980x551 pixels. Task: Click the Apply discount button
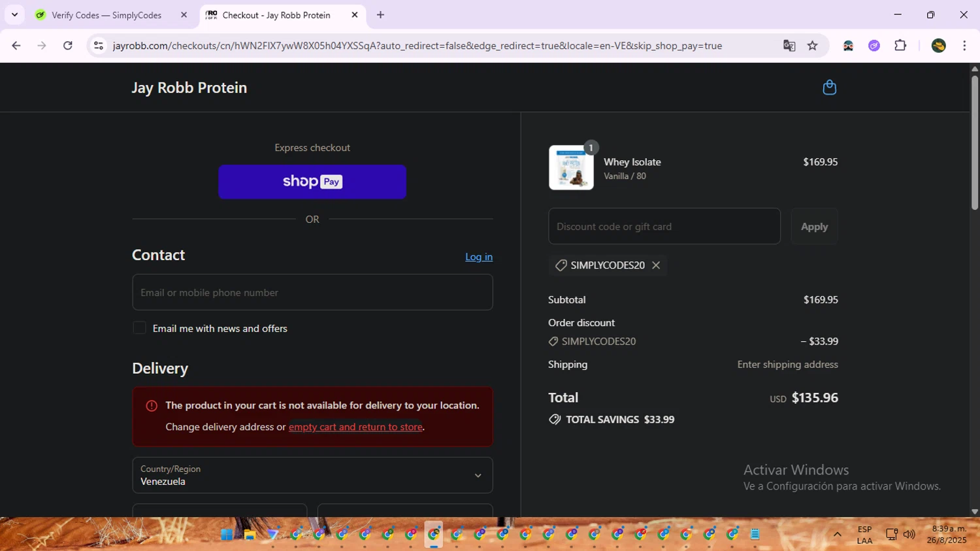pos(814,226)
